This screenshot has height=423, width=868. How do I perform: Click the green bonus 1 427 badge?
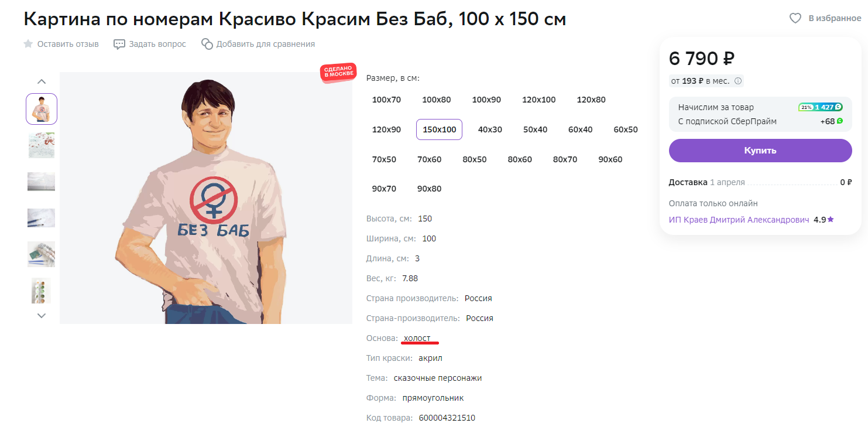pyautogui.click(x=821, y=107)
